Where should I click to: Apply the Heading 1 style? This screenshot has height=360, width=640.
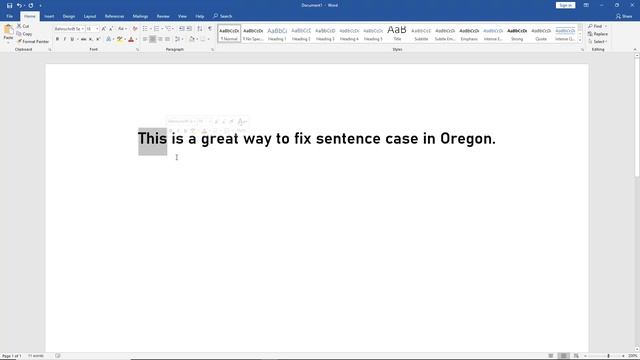point(277,33)
